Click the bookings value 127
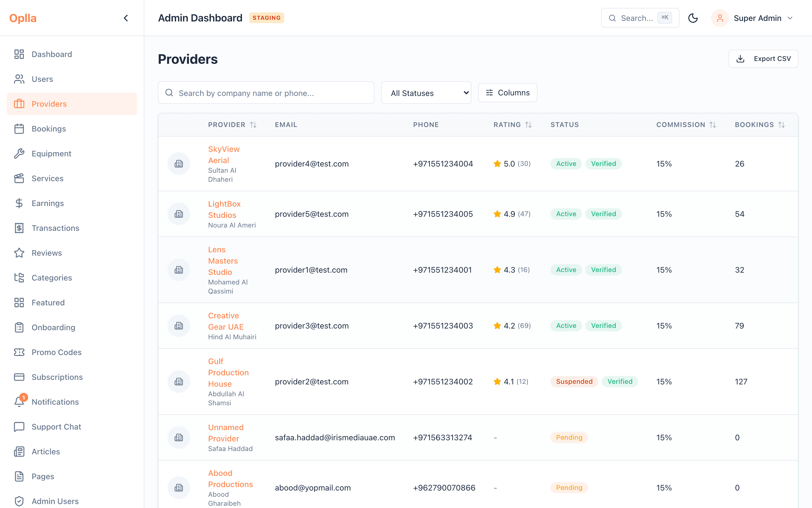Image resolution: width=812 pixels, height=508 pixels. (x=741, y=382)
